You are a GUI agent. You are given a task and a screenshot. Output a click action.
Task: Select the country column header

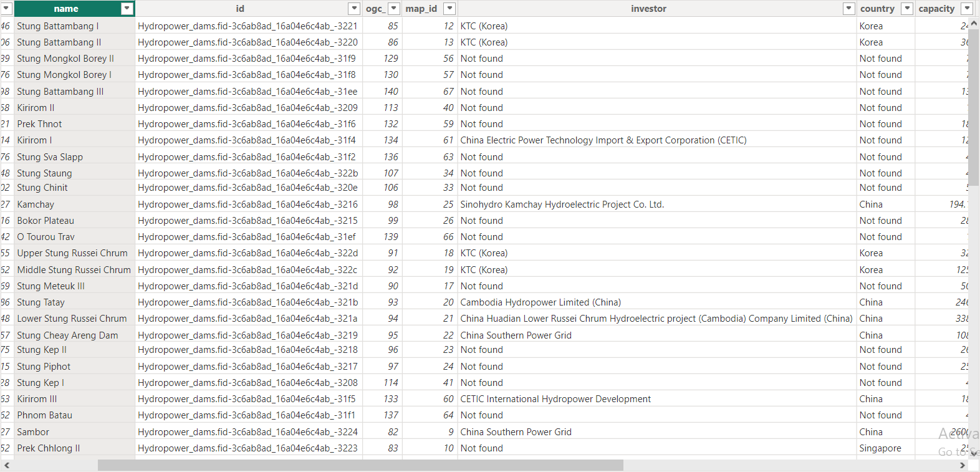point(878,9)
